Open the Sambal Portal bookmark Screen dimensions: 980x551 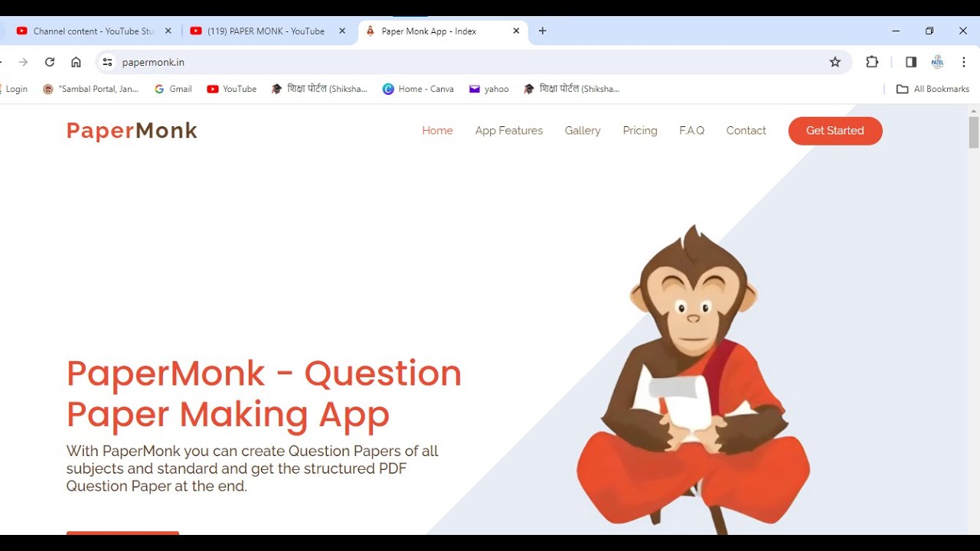[90, 89]
